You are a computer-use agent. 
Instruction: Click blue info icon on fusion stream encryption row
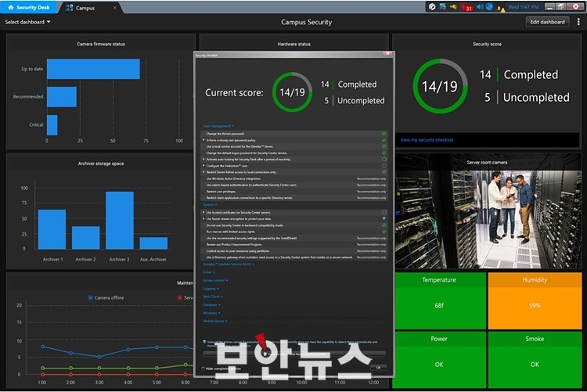[x=384, y=218]
